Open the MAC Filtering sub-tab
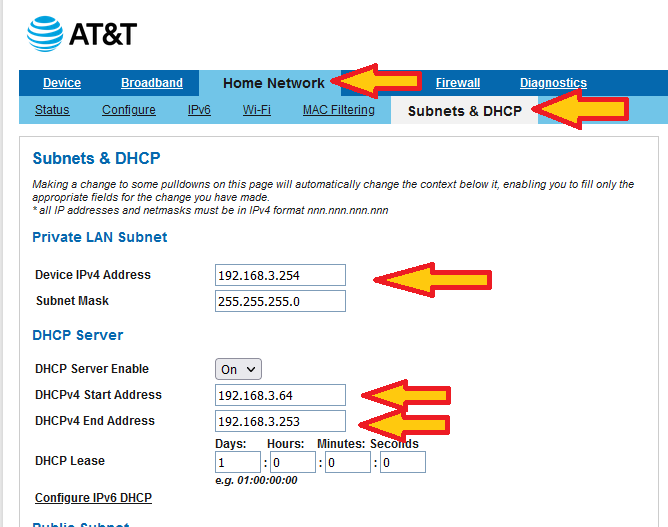Viewport: 668px width, 527px height. click(339, 110)
